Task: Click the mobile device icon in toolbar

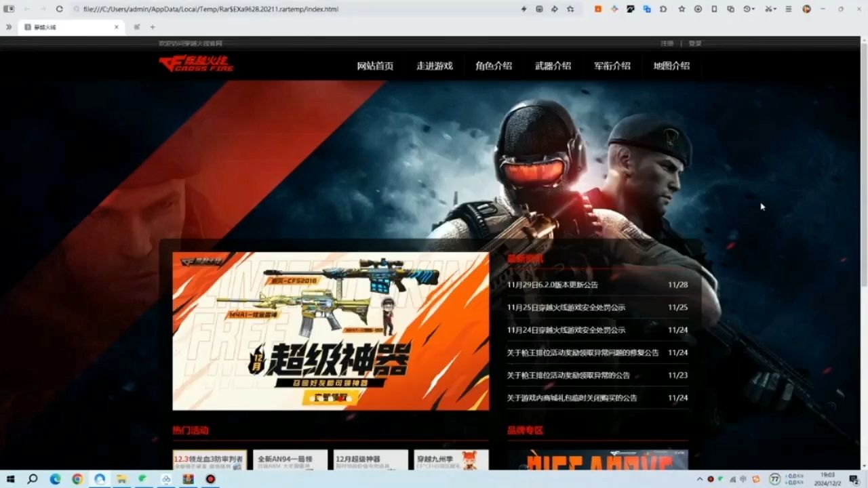Action: [x=714, y=9]
